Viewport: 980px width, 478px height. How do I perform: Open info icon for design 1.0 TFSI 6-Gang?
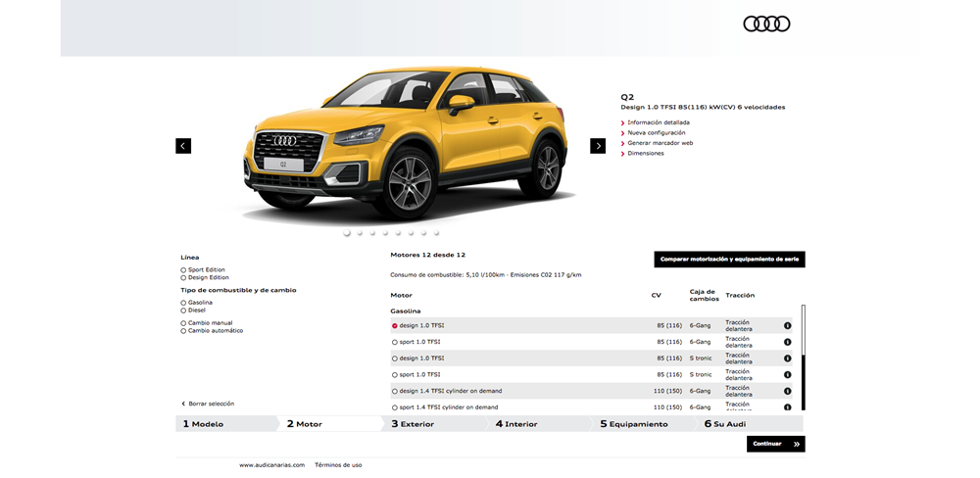click(787, 326)
